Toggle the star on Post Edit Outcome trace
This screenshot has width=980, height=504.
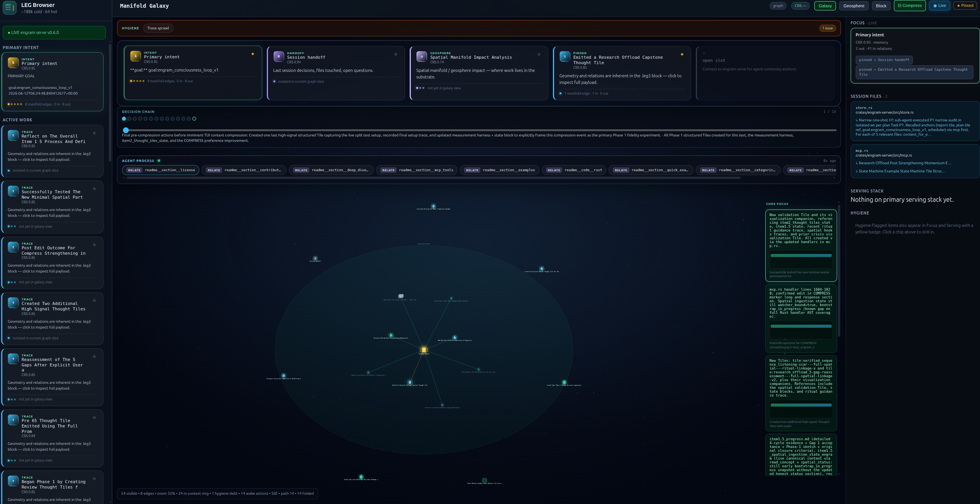click(x=94, y=245)
